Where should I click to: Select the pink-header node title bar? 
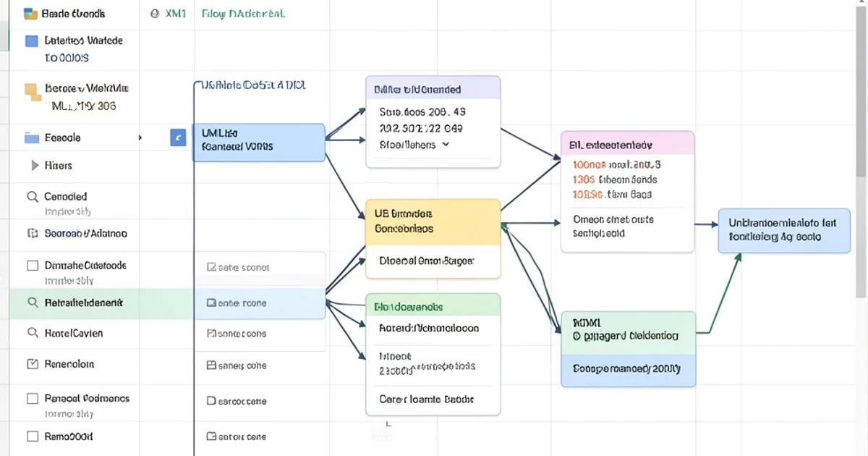point(628,143)
